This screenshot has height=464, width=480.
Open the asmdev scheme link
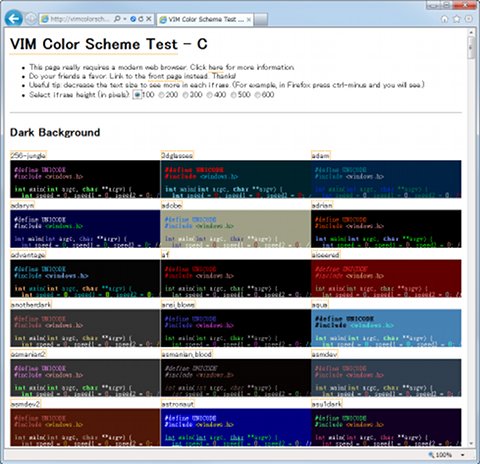[x=324, y=354]
